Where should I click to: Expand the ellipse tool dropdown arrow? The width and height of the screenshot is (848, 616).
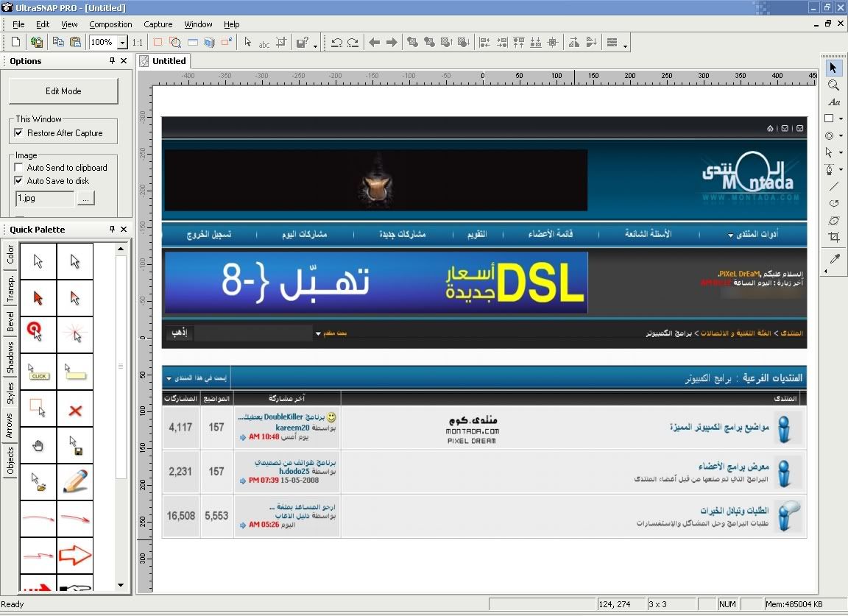tap(841, 135)
